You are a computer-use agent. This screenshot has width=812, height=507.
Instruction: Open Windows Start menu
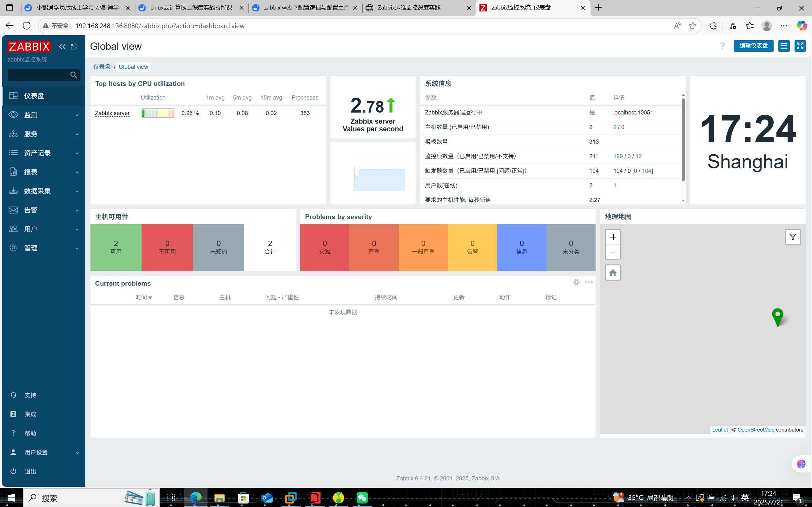[x=11, y=497]
